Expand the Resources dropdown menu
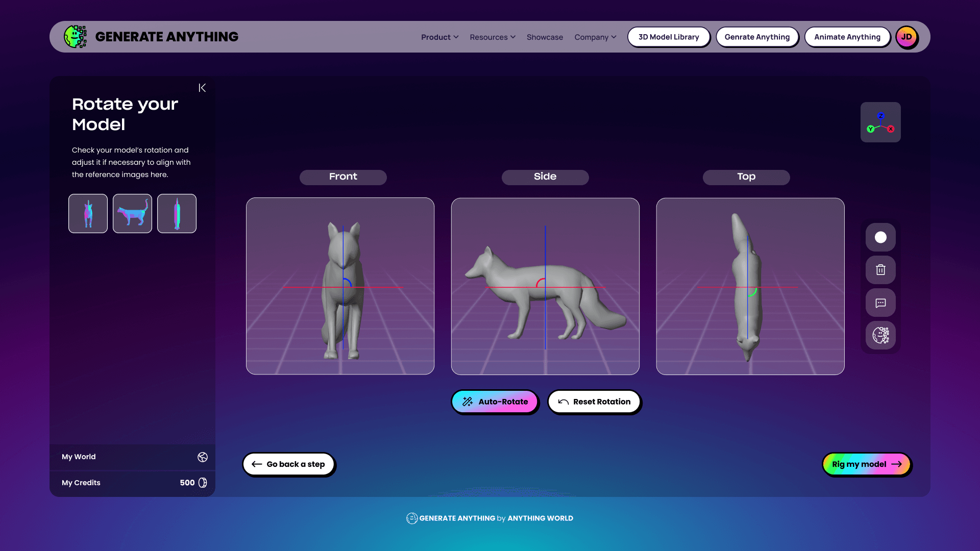Screen dimensions: 980x551 point(493,37)
